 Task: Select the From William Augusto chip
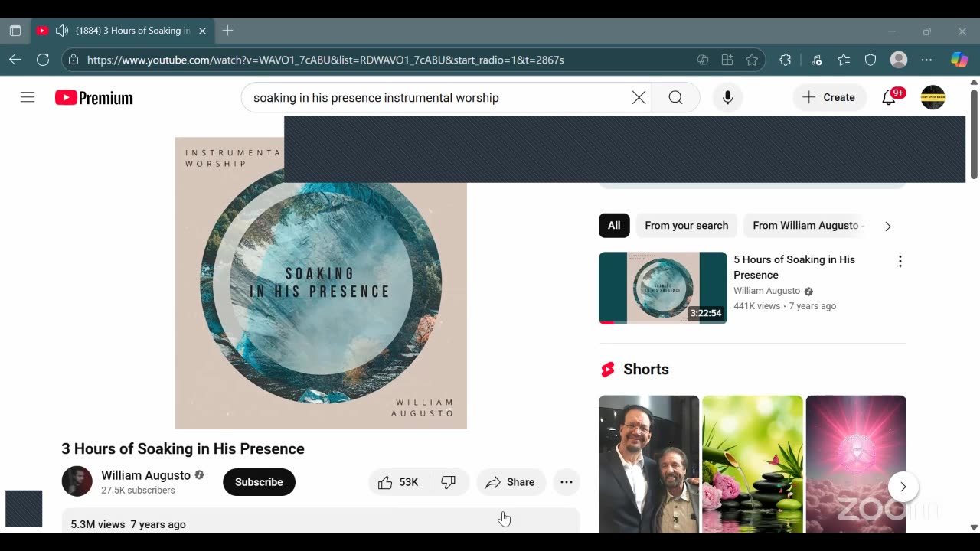pyautogui.click(x=805, y=225)
